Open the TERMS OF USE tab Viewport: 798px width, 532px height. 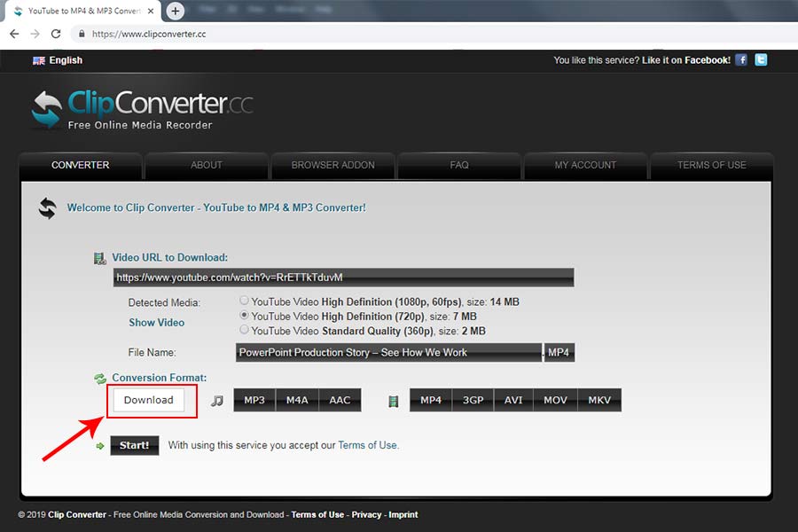(x=711, y=165)
